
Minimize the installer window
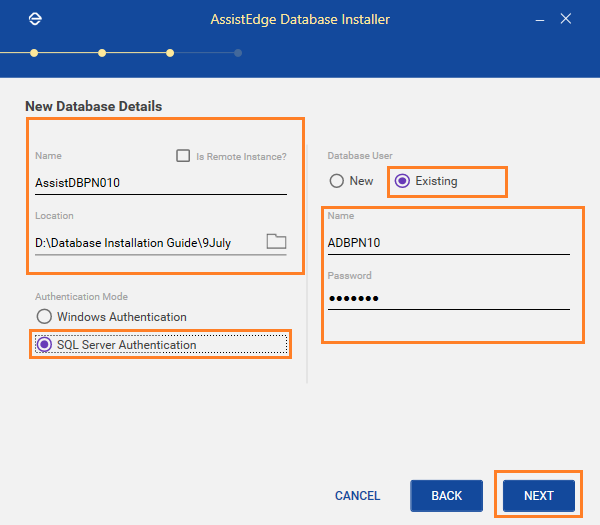(540, 20)
